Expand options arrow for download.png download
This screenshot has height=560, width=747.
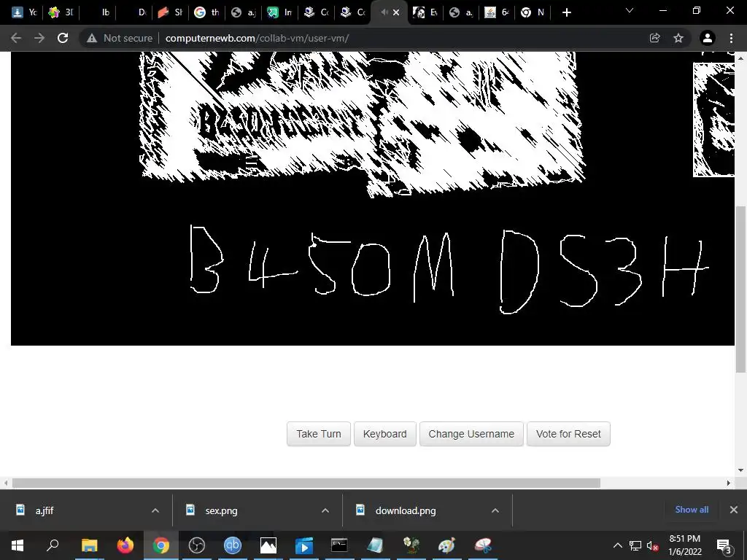click(495, 510)
